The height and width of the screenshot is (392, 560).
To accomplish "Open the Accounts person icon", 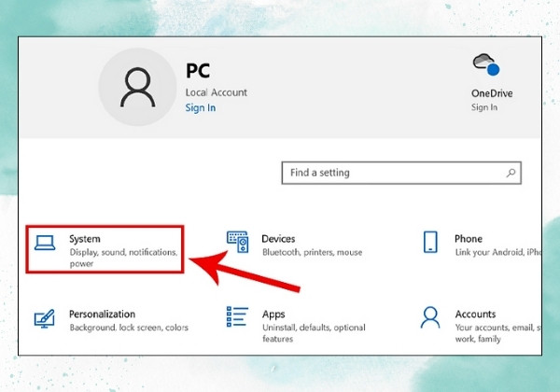I will pyautogui.click(x=430, y=317).
